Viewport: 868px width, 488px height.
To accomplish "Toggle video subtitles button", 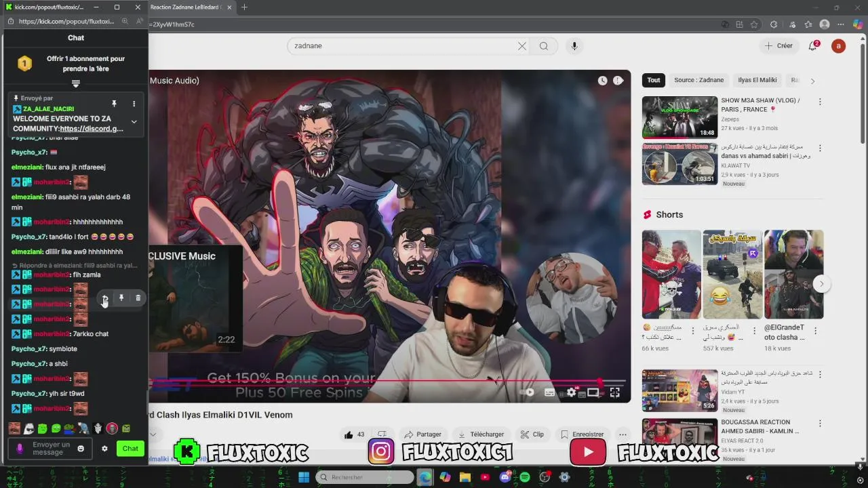I will tap(550, 392).
